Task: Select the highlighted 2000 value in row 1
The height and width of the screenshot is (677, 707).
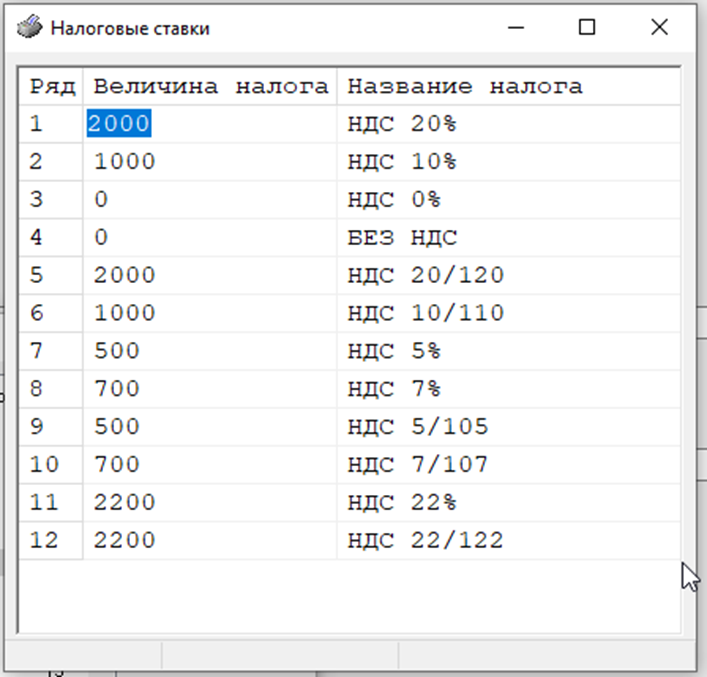Action: click(x=119, y=124)
